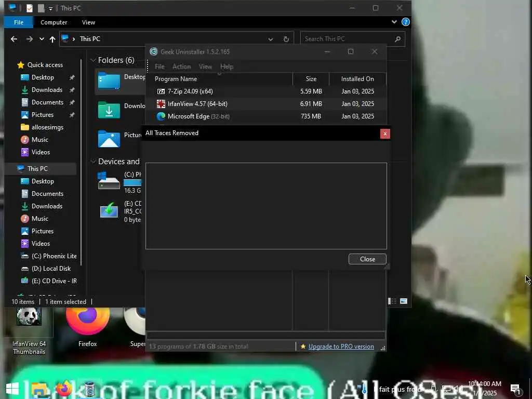Select Desktop folder icon in Folders

pos(109,81)
